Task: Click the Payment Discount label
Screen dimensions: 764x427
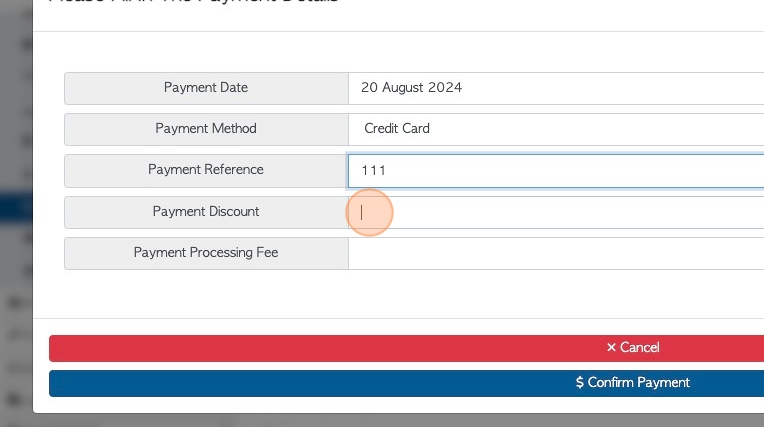Action: point(206,212)
